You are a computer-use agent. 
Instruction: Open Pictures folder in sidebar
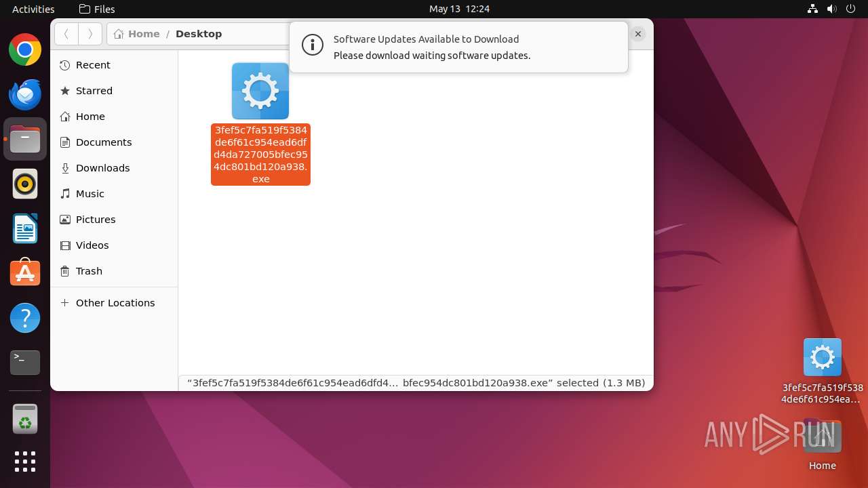(x=114, y=220)
